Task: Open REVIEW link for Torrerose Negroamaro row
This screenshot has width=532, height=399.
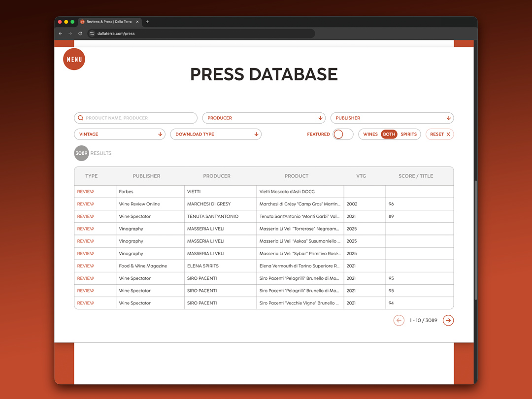Action: point(86,229)
